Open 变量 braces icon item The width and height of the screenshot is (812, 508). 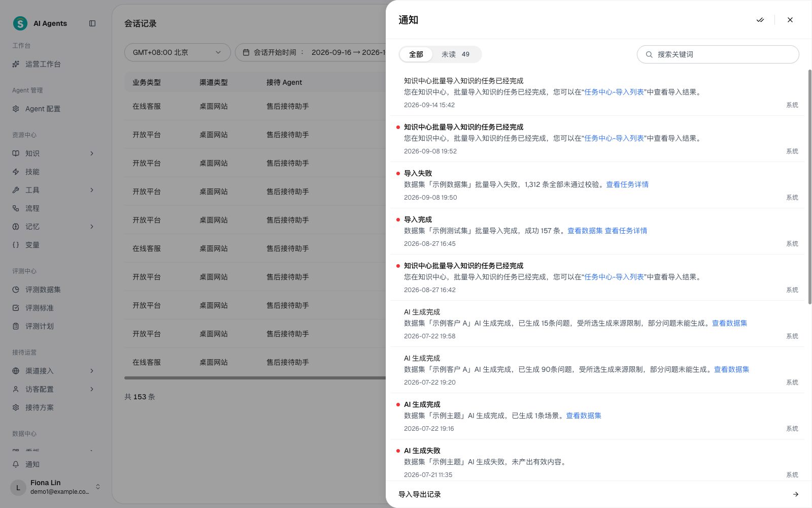16,245
